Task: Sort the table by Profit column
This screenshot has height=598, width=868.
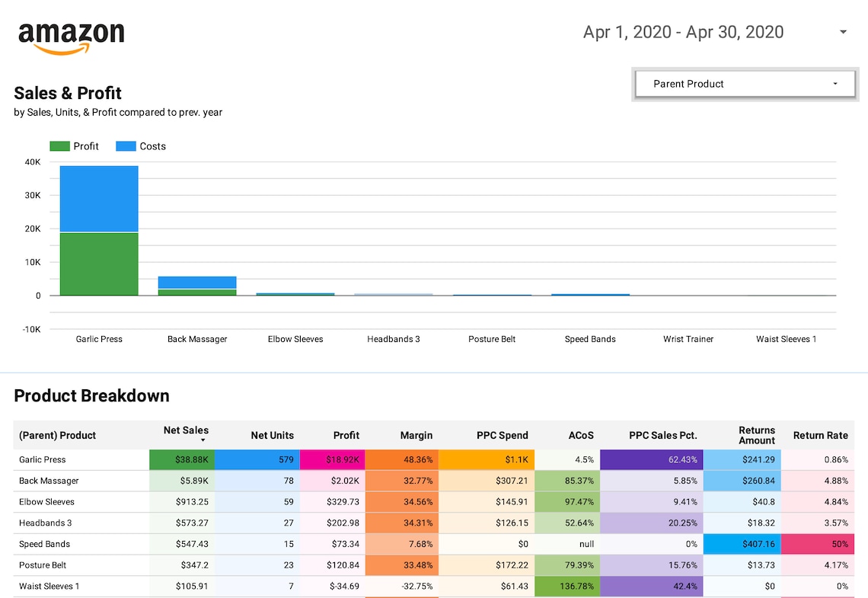Action: tap(346, 435)
